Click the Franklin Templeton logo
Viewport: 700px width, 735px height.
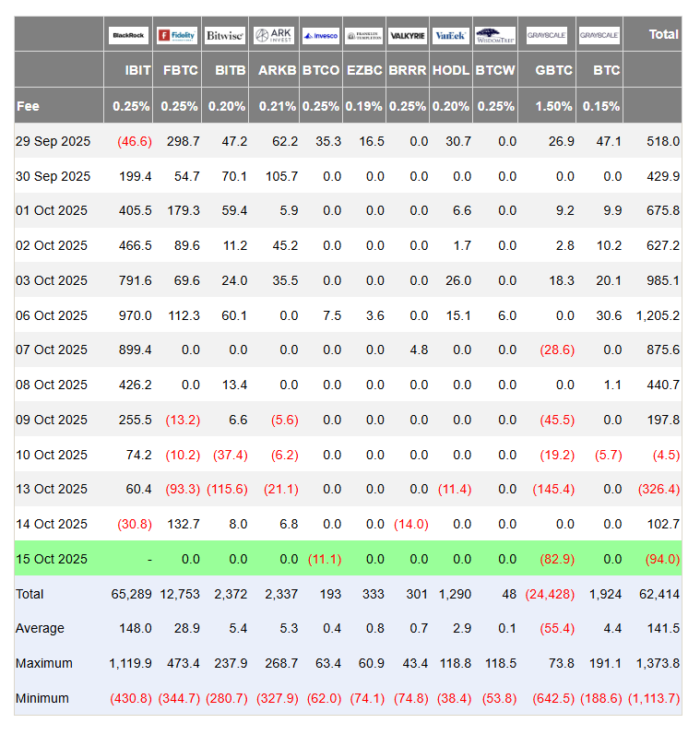364,35
